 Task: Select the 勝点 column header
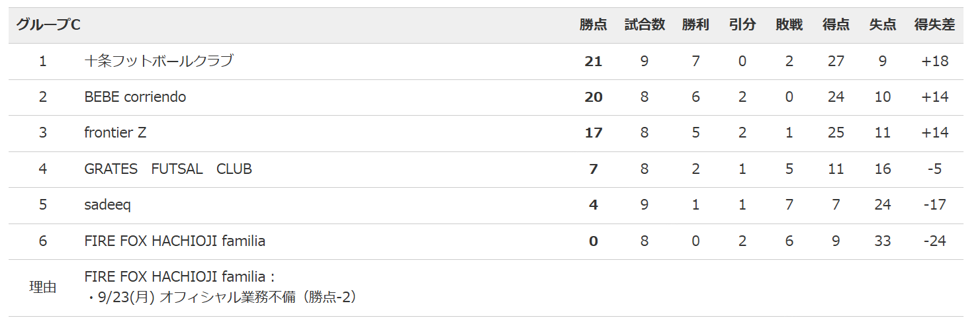593,25
